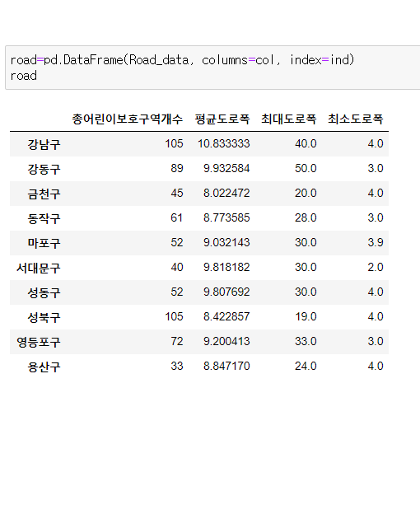Click max width 19.0 for 성북구
Screen dimensions: 420x514
306,316
